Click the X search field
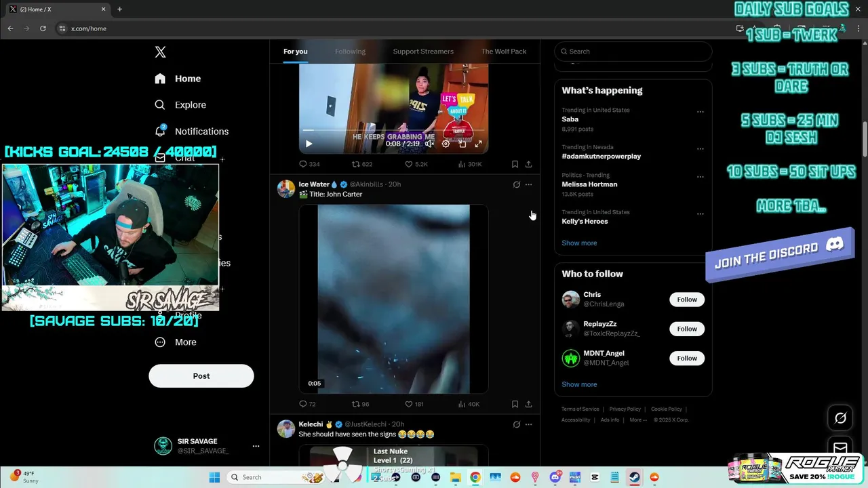 click(633, 52)
